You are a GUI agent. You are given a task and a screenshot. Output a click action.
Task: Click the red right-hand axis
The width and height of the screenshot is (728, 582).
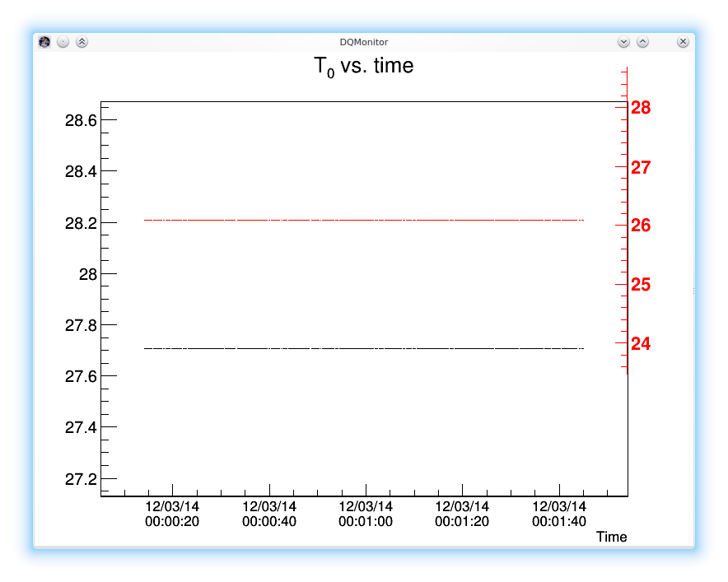tap(628, 247)
